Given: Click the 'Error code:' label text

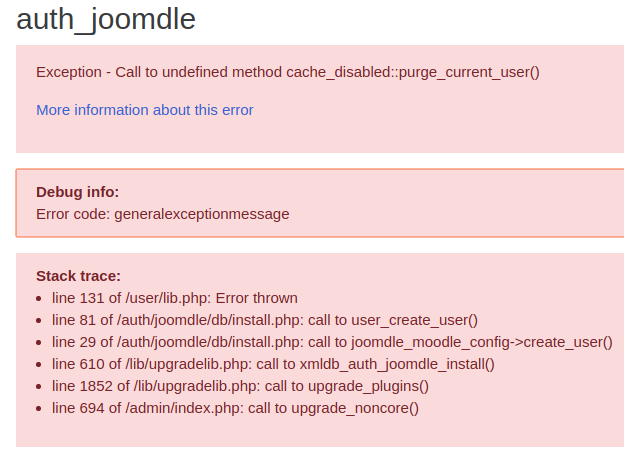Looking at the screenshot, I should (73, 213).
